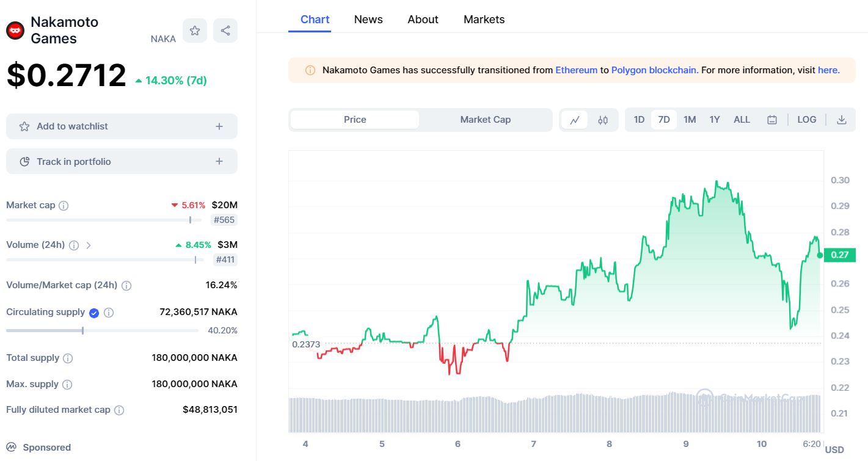Click info icon beside Total supply
The image size is (868, 461).
pyautogui.click(x=68, y=358)
